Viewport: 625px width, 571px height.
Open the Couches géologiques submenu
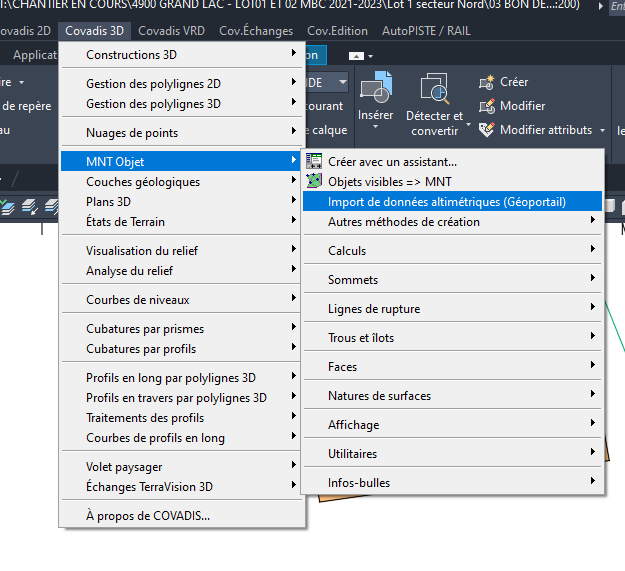pos(181,182)
